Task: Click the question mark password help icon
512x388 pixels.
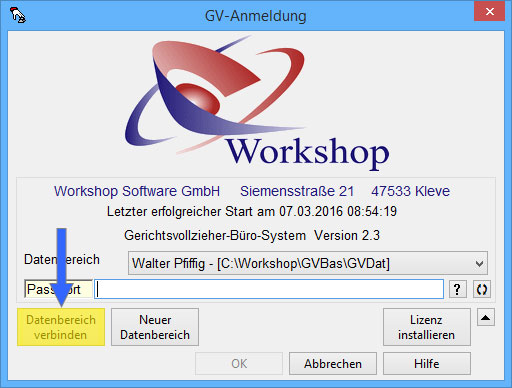Action: 458,289
